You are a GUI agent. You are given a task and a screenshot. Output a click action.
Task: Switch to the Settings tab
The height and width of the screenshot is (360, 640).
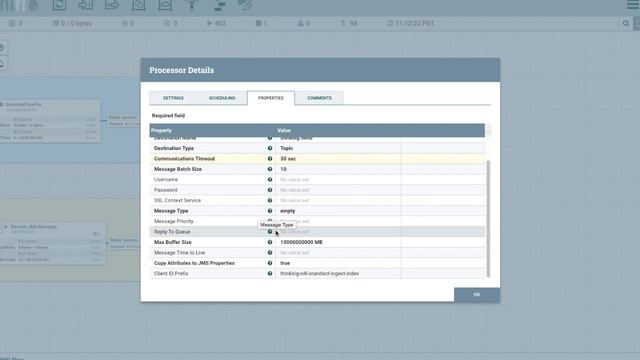pos(173,98)
